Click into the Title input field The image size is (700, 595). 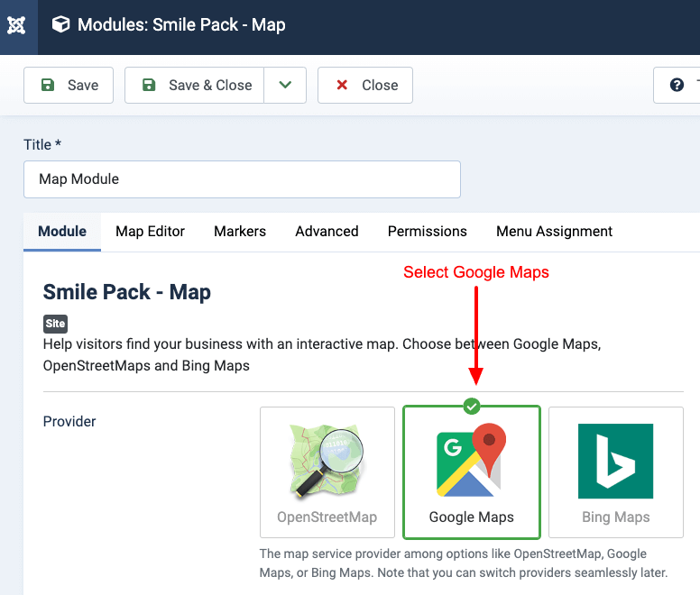242,179
